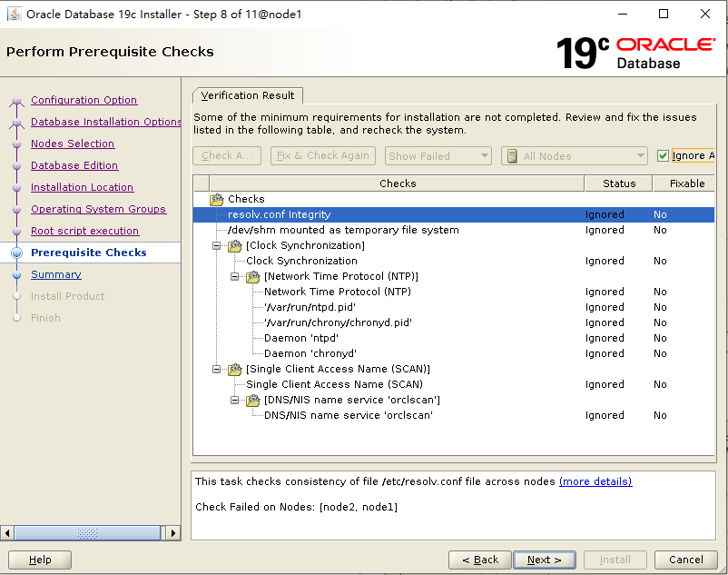The width and height of the screenshot is (728, 575).
Task: Click the Configuration Option step bullet
Action: point(16,100)
